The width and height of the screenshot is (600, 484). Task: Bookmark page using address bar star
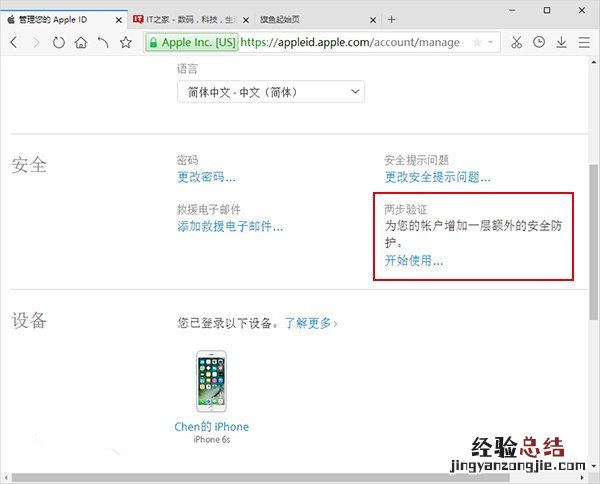pos(477,42)
